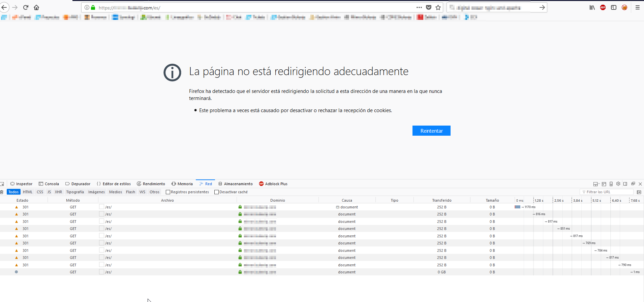
Task: Reload the page with the refresh icon
Action: 26,7
